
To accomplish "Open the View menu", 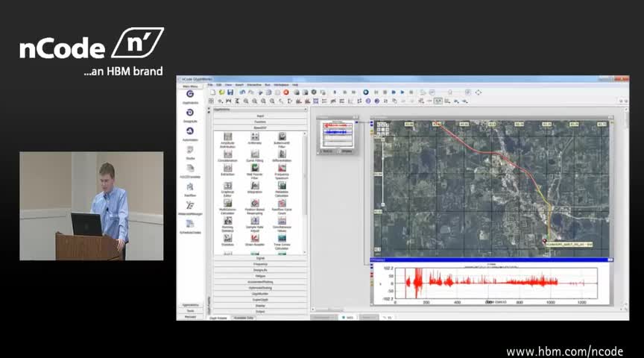I will (228, 85).
